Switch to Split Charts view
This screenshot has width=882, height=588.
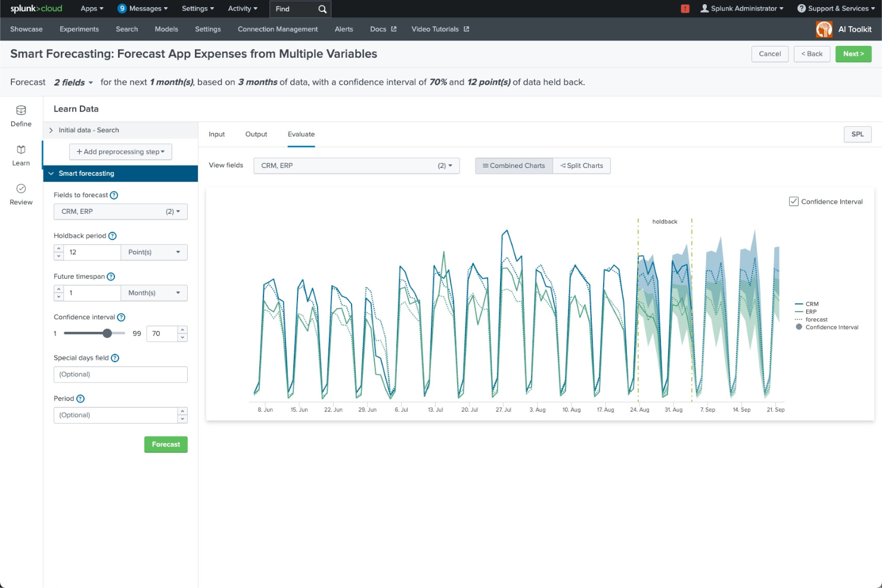[582, 166]
